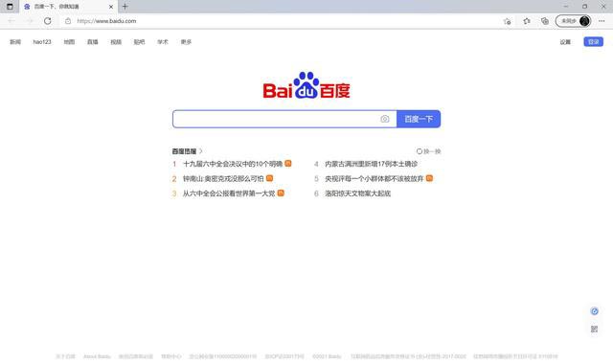The width and height of the screenshot is (613, 364).
Task: Open hot search 央视评每一个小群体都不该被放弃
Action: (x=375, y=179)
